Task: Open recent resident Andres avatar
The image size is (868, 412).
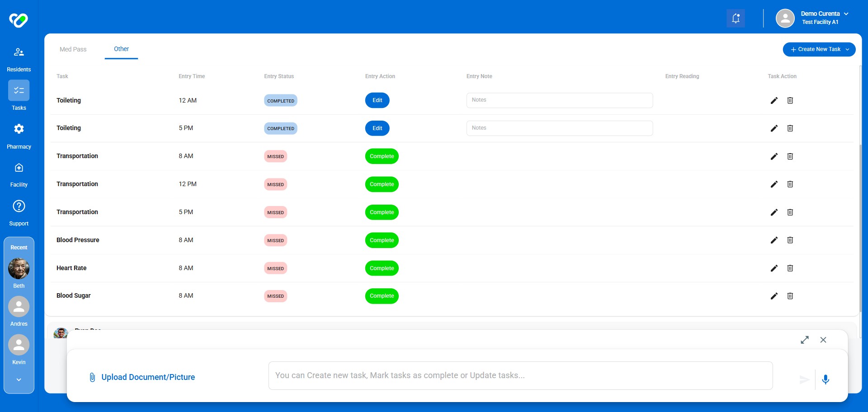Action: (x=19, y=307)
